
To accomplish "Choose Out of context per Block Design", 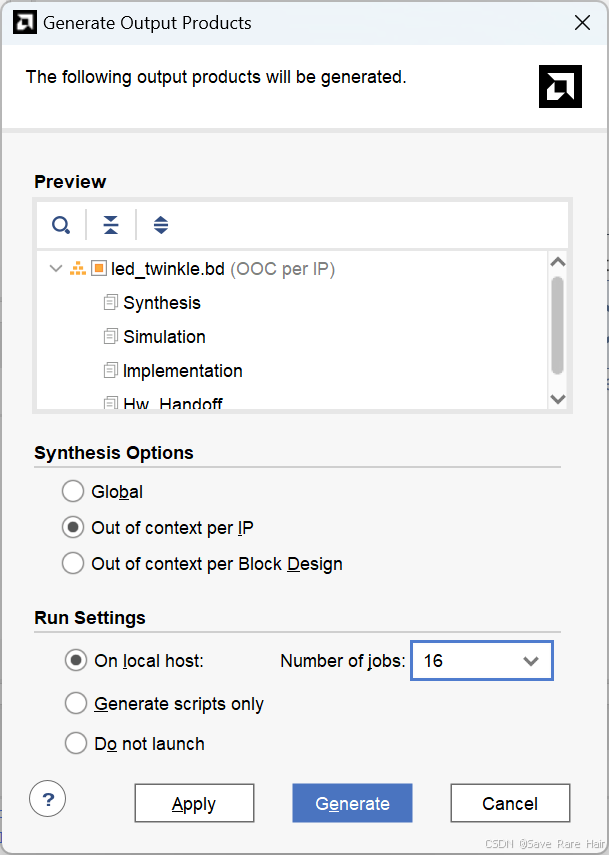I will 73,564.
